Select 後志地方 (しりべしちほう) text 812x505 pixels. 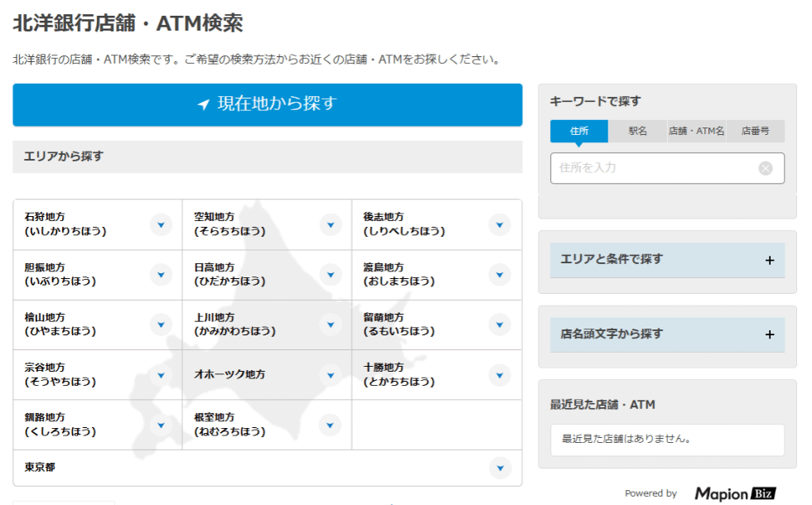[404, 224]
